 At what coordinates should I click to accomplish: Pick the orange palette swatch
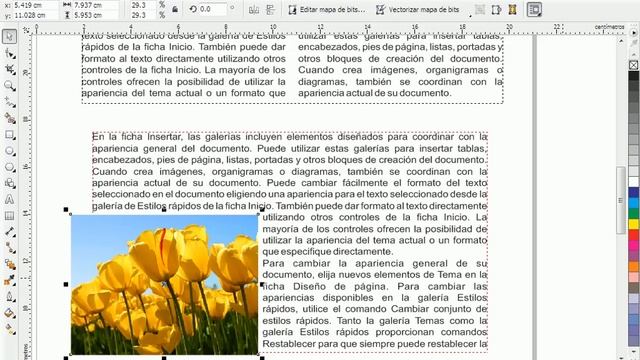click(633, 267)
